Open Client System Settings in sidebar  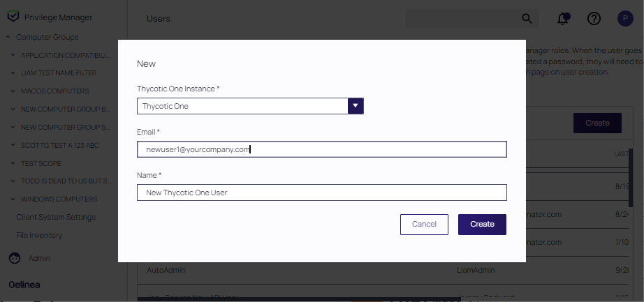pyautogui.click(x=56, y=217)
